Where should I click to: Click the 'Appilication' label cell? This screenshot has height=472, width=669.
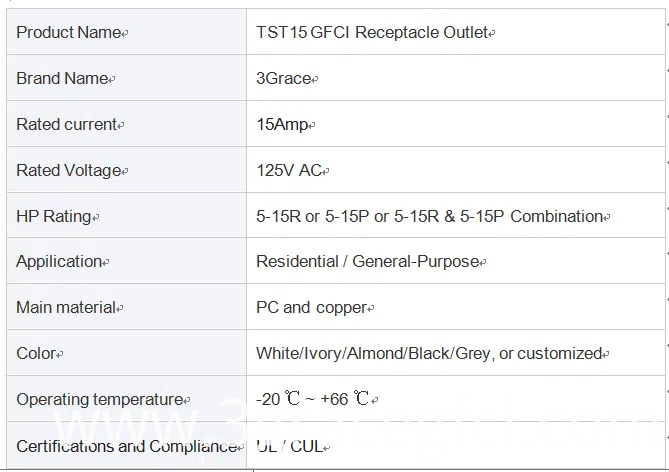click(x=59, y=262)
